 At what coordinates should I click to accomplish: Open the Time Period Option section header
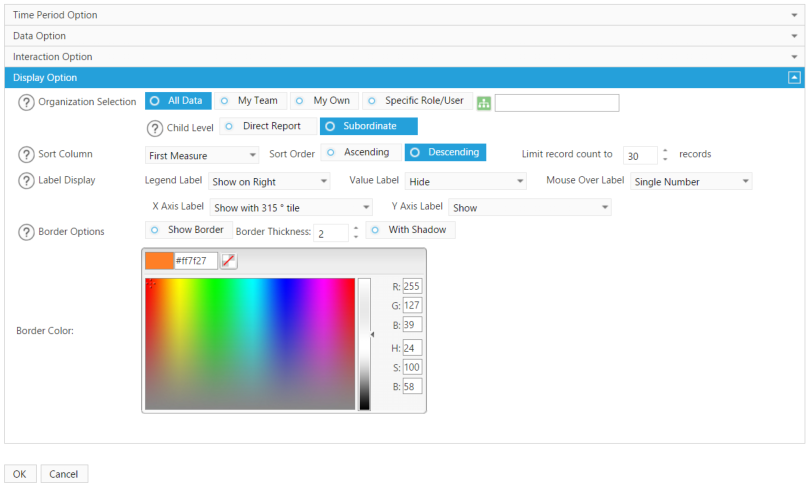tap(404, 15)
